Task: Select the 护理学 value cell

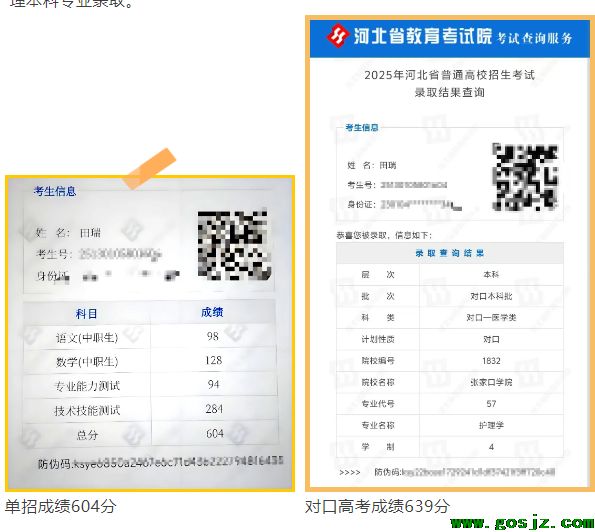Action: pyautogui.click(x=491, y=425)
